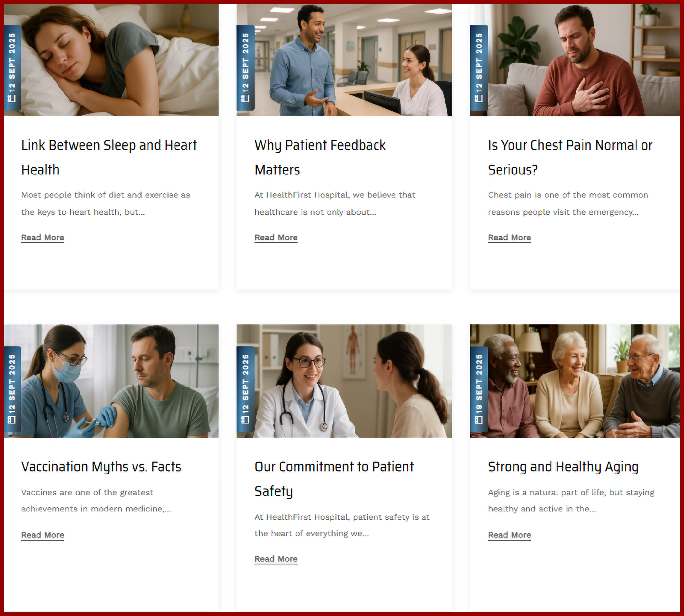The height and width of the screenshot is (616, 684).
Task: Open Read More under Strong and Healthy Aging
Action: click(510, 535)
